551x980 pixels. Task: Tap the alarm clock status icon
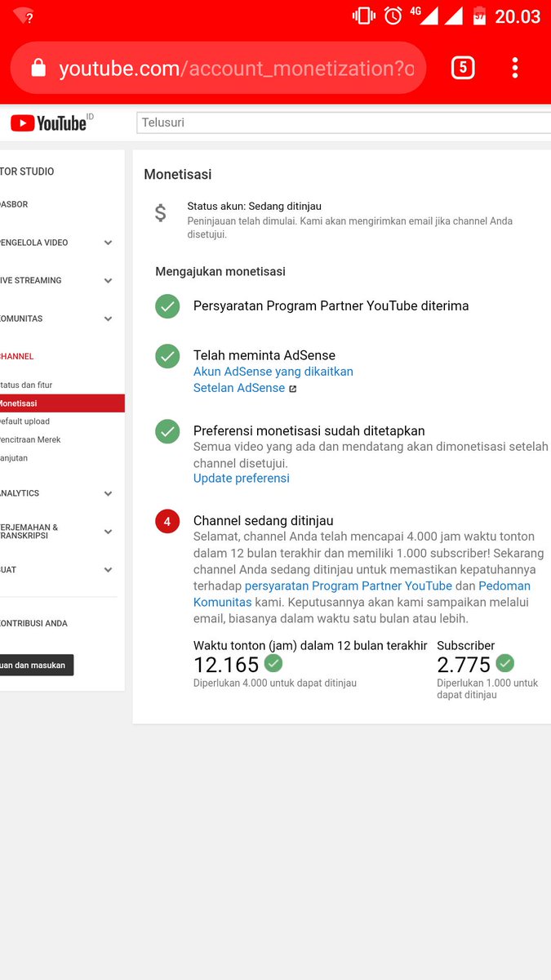[x=393, y=16]
